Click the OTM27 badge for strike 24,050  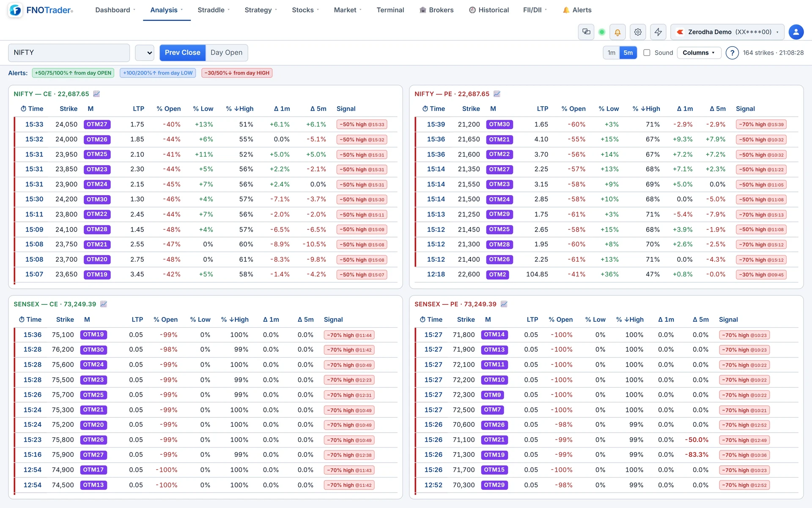point(97,124)
